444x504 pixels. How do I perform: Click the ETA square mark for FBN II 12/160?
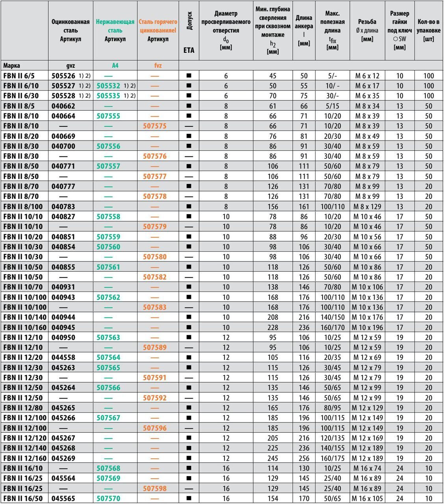[x=189, y=458]
